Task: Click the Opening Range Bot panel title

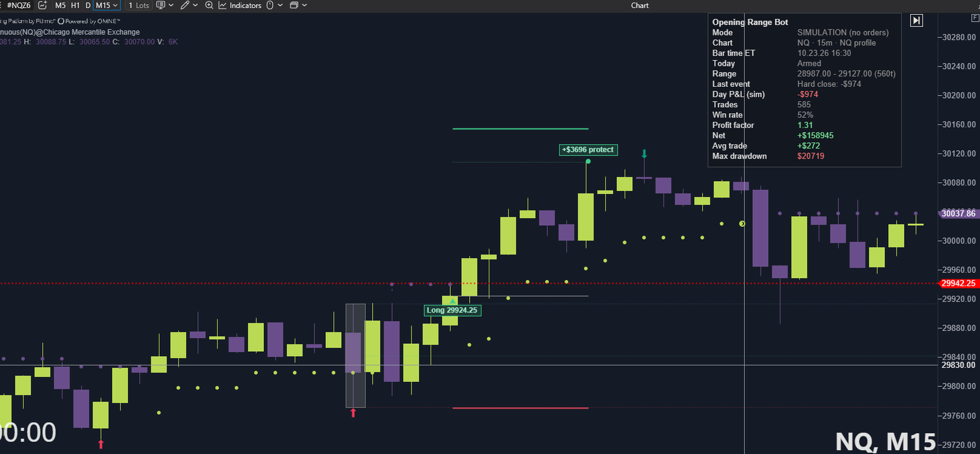Action: point(750,22)
